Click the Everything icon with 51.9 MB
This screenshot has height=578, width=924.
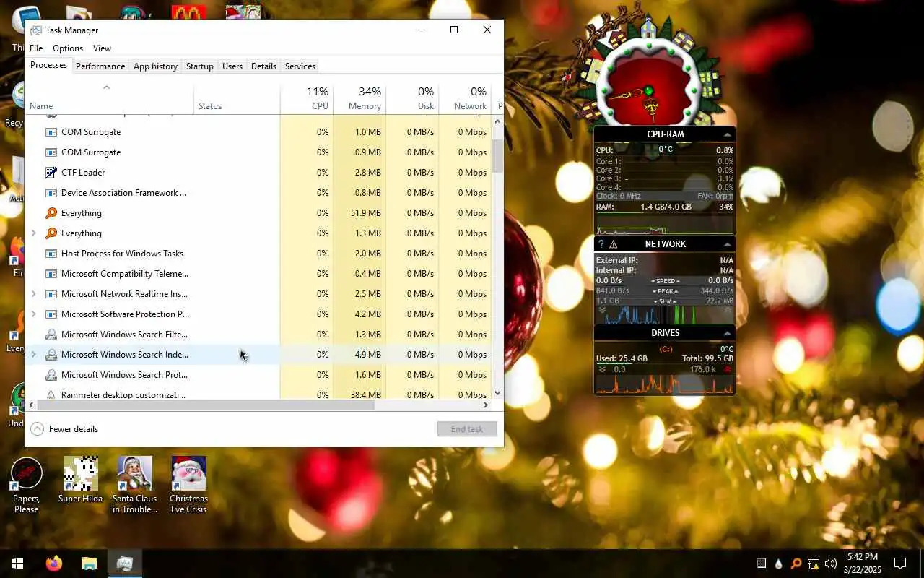coord(51,213)
